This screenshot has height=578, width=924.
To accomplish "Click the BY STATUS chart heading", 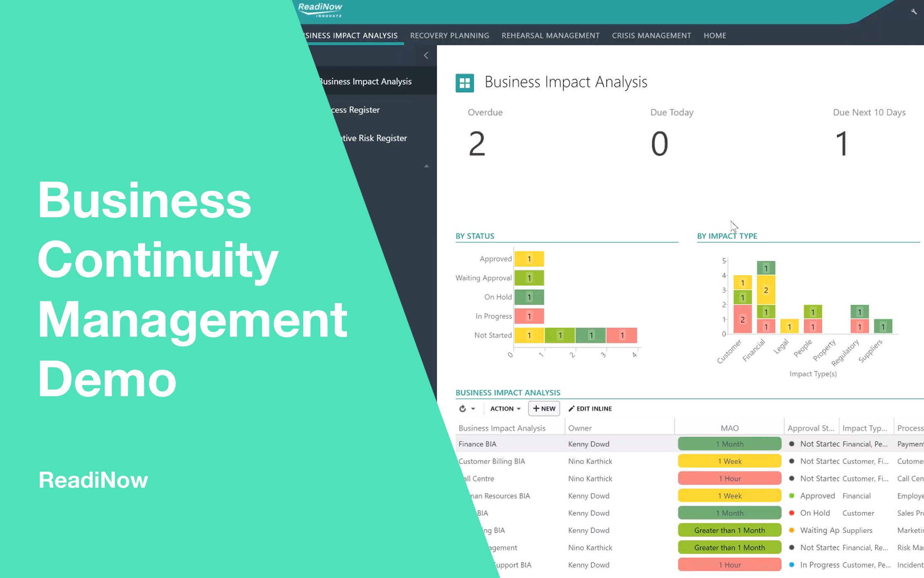I will 475,236.
